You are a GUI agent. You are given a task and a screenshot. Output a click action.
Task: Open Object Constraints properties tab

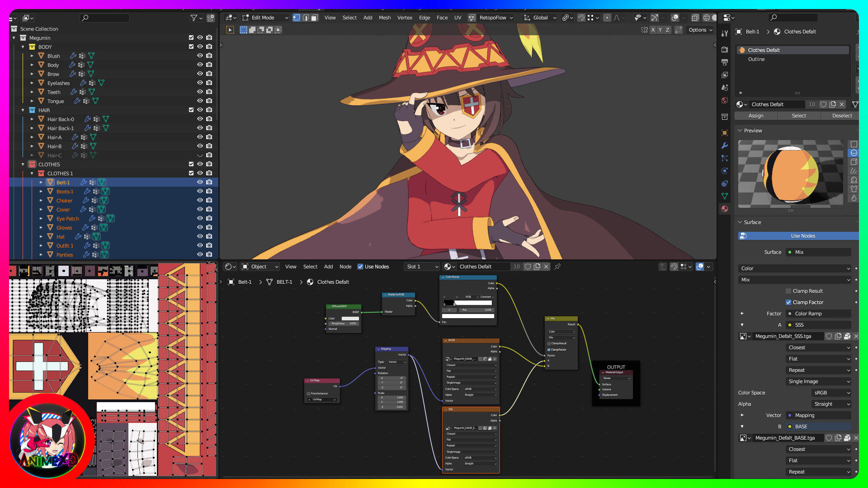(x=725, y=183)
